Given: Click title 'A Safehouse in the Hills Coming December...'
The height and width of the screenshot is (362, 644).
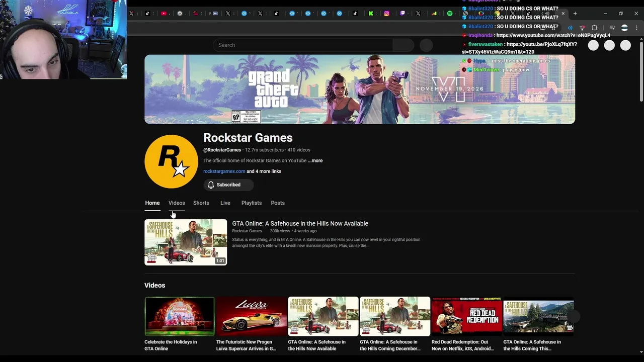Looking at the screenshot, I should click(x=390, y=345).
